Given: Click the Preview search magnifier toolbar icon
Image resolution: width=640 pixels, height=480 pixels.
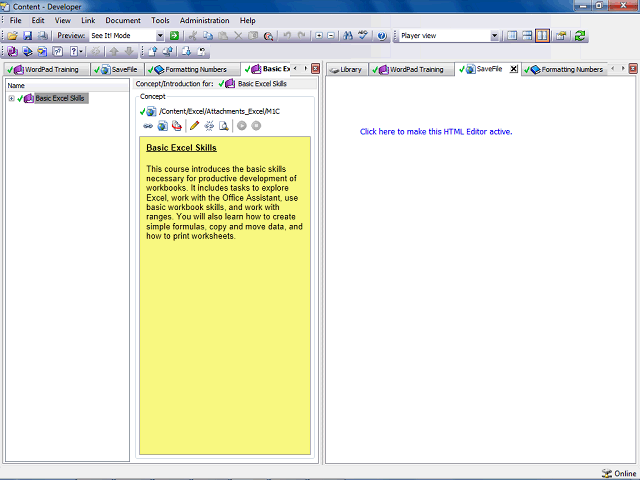Looking at the screenshot, I should [x=268, y=36].
